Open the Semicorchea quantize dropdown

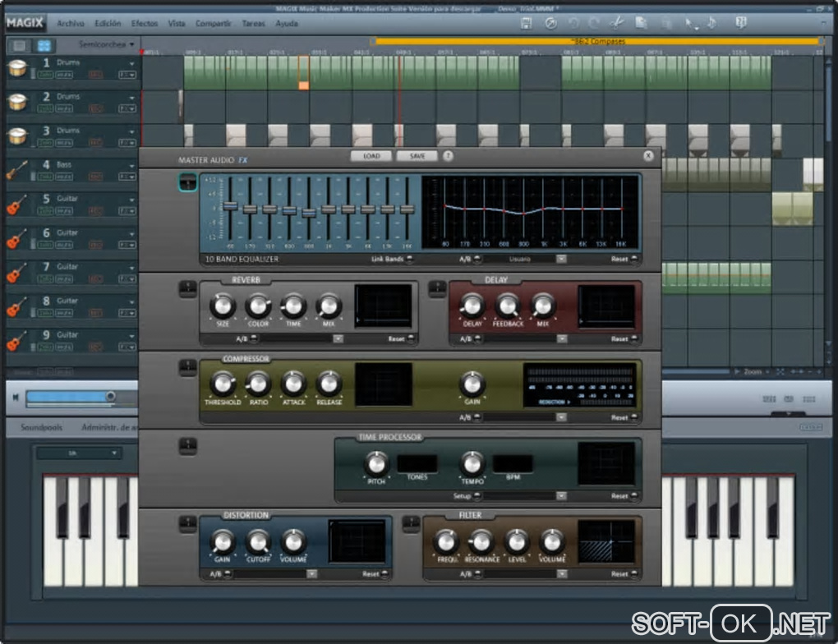coord(107,44)
